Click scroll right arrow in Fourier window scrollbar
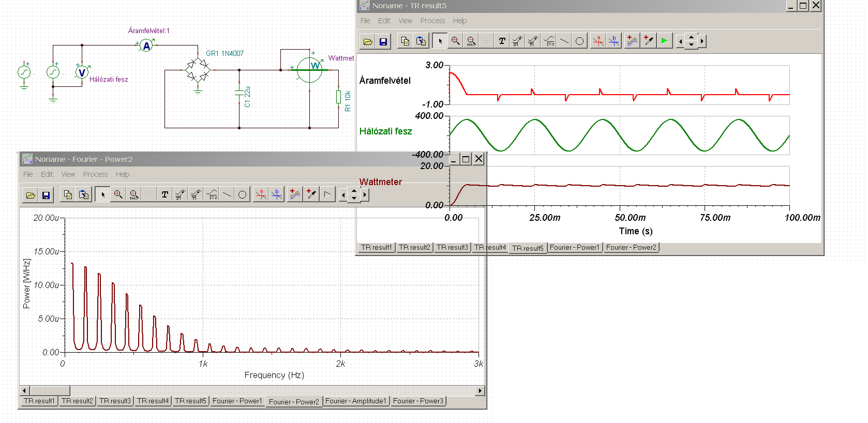868x423 pixels. tap(481, 390)
